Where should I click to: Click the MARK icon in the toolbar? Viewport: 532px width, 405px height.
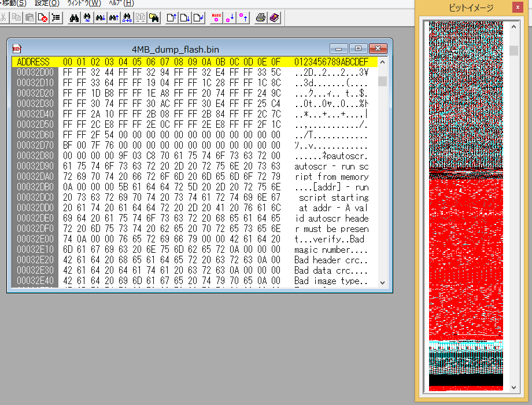click(216, 18)
